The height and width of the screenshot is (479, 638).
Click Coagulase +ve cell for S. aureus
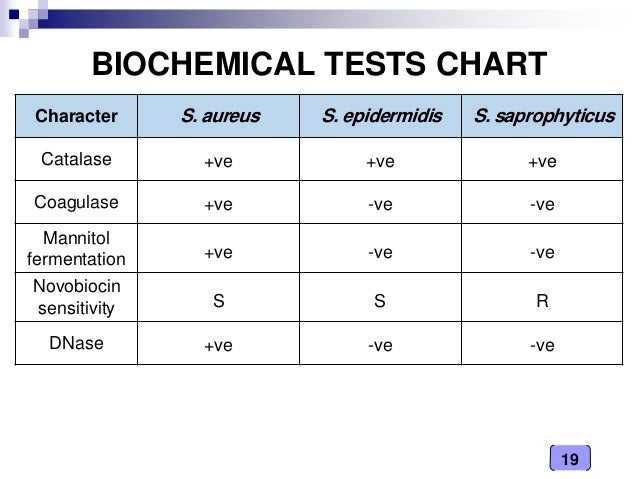click(x=218, y=204)
